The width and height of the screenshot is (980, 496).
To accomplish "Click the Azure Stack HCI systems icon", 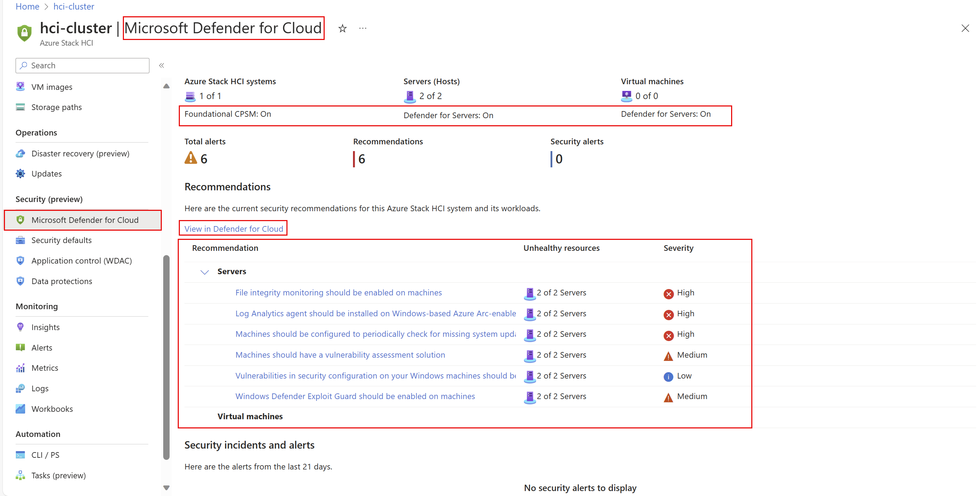I will (190, 97).
